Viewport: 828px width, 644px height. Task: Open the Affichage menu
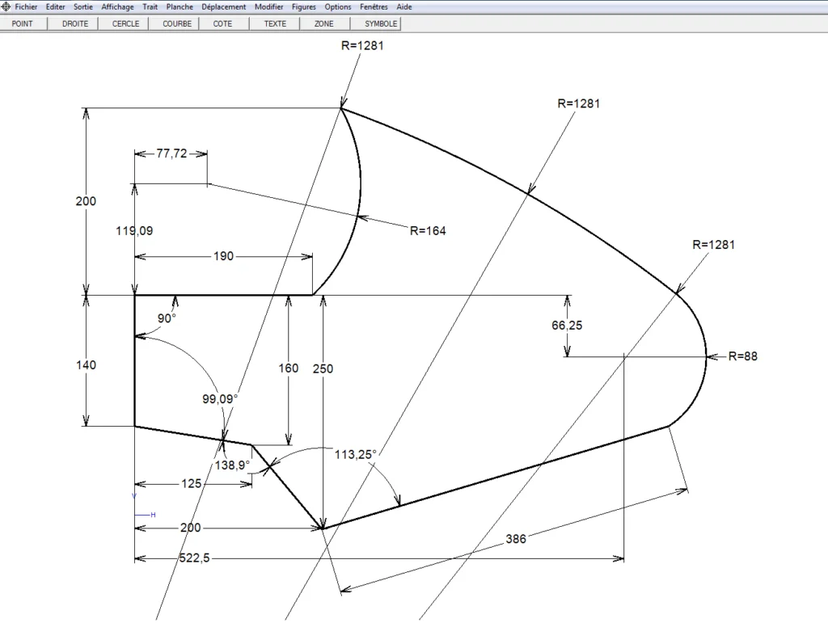(x=117, y=6)
